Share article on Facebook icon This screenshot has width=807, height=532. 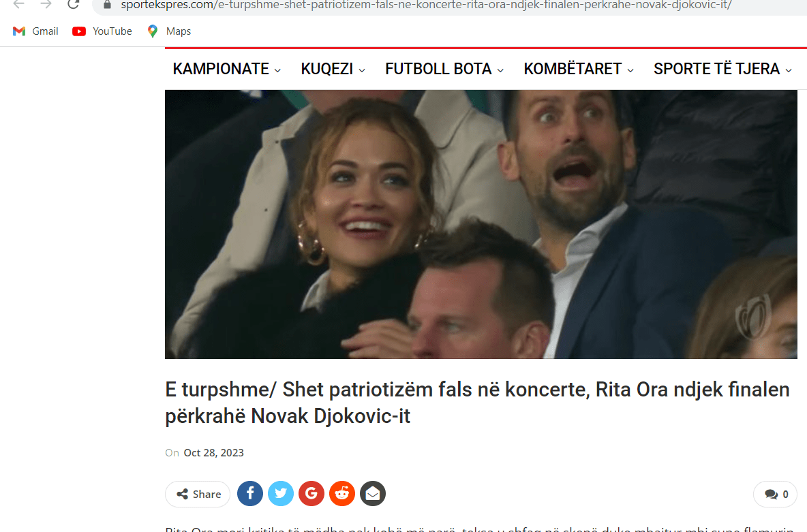coord(250,494)
